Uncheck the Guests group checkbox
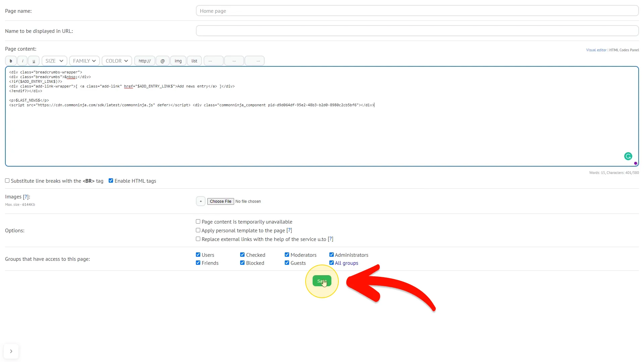The width and height of the screenshot is (644, 362). [x=287, y=263]
